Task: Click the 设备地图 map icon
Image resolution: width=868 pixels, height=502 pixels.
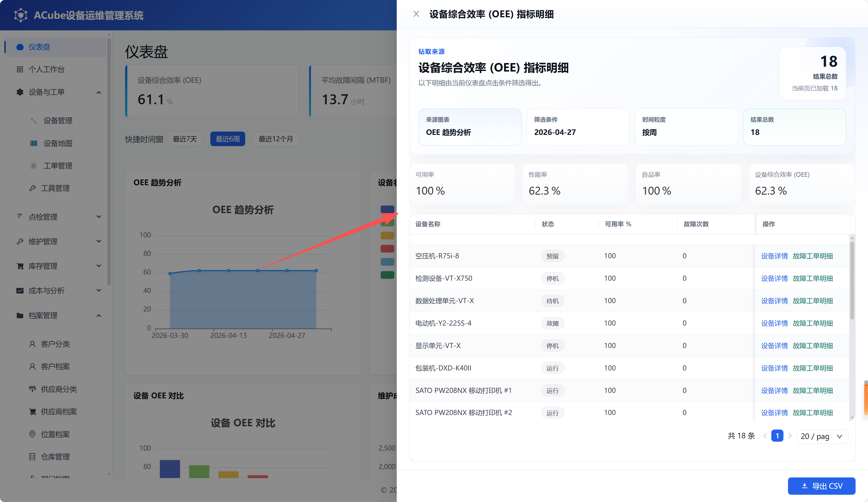Action: (x=33, y=143)
